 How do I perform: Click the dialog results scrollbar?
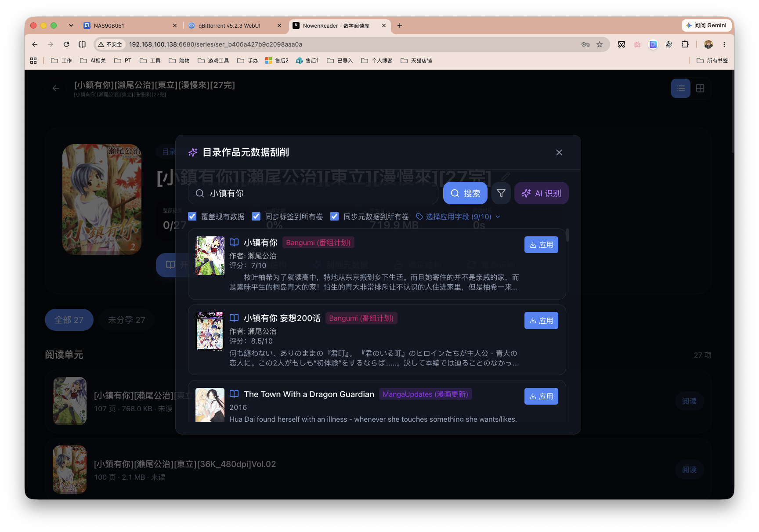[567, 235]
